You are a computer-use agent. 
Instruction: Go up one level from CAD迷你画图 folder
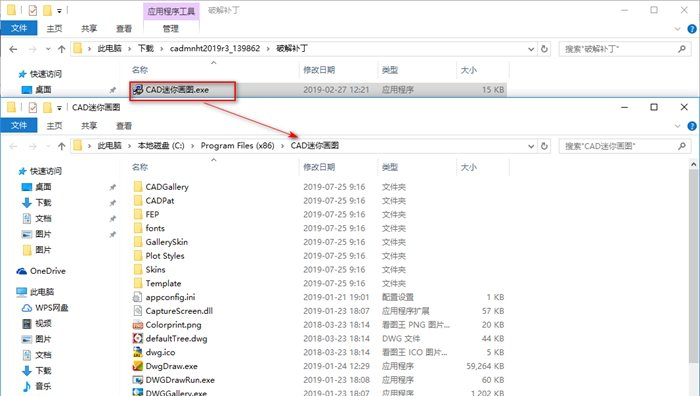[62, 146]
